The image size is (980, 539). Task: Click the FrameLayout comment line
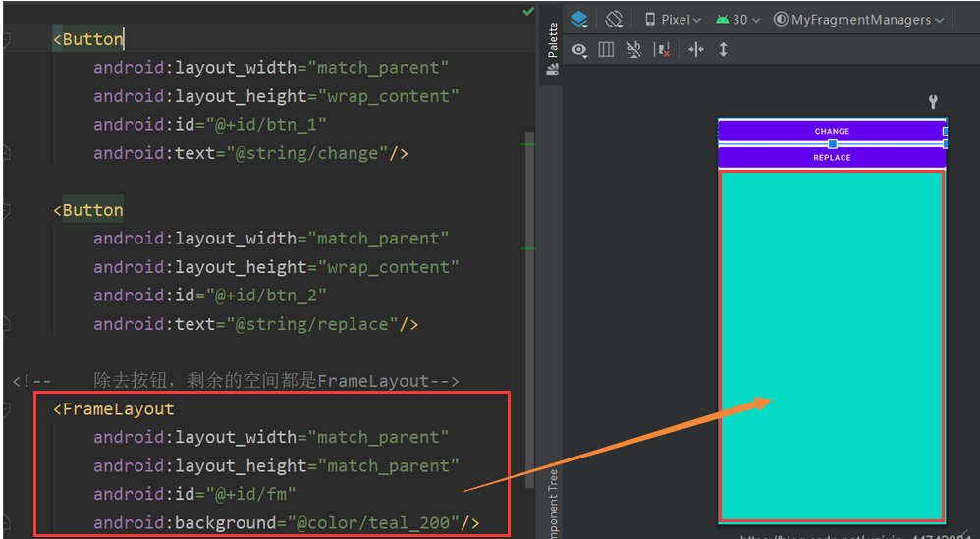(236, 380)
